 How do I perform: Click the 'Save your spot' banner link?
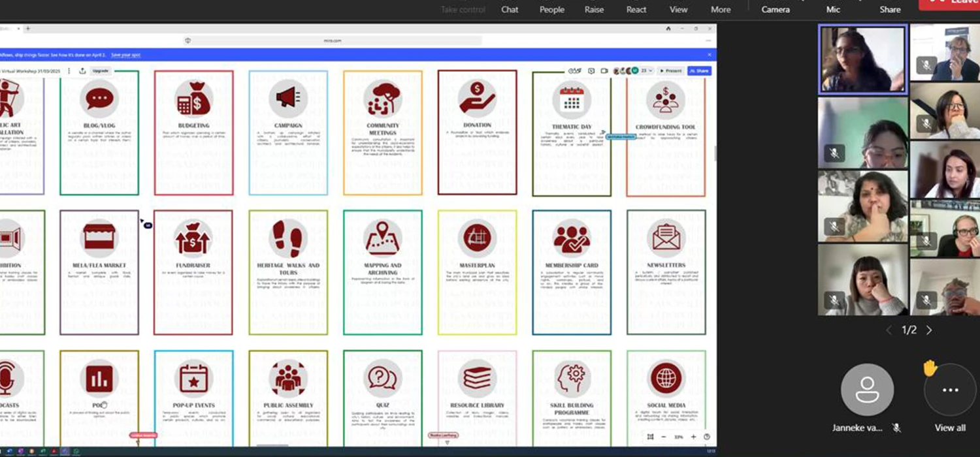point(125,55)
